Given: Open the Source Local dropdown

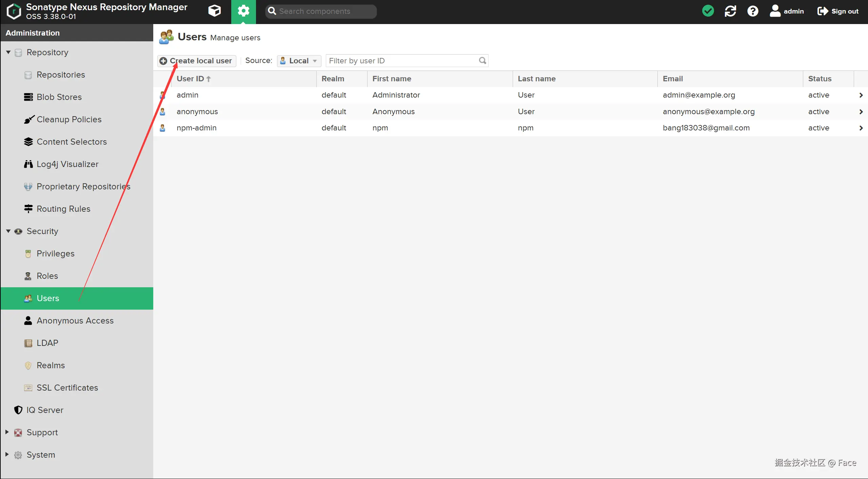Looking at the screenshot, I should pos(299,61).
